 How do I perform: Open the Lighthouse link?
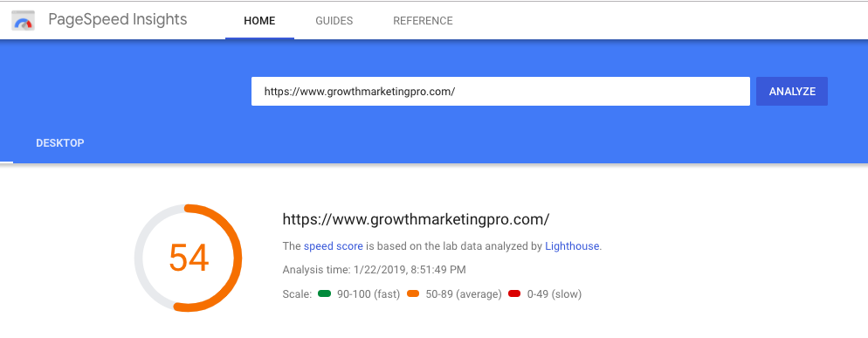(572, 246)
